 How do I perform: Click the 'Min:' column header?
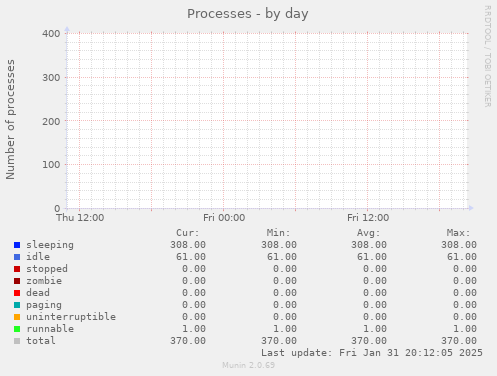pyautogui.click(x=278, y=233)
